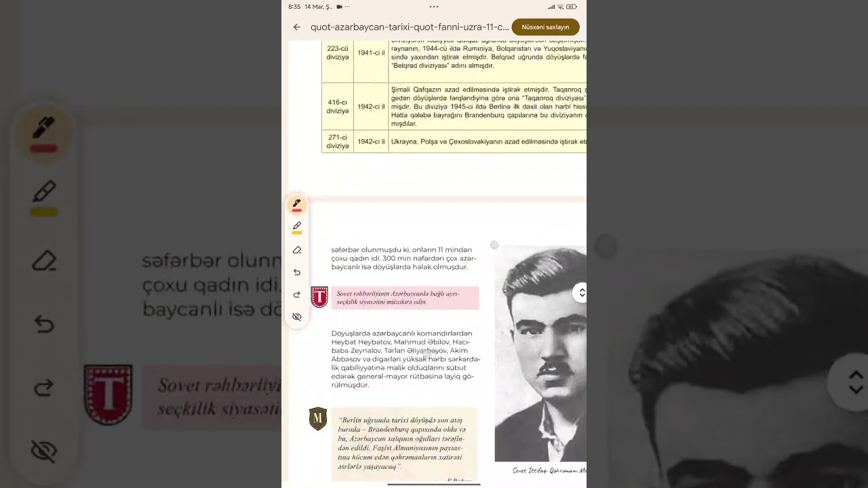
Task: Undo the last annotation stroke
Action: tap(296, 272)
